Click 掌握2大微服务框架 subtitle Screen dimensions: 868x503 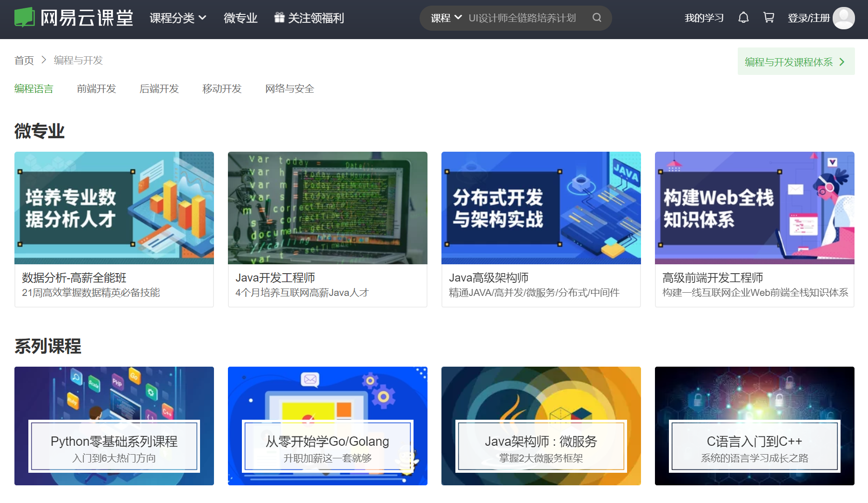click(x=541, y=458)
